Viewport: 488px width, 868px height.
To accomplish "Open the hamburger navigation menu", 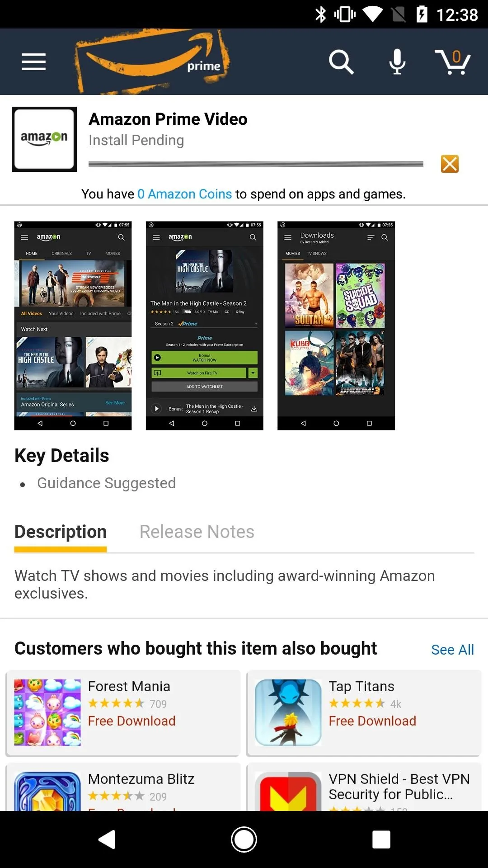I will (33, 62).
